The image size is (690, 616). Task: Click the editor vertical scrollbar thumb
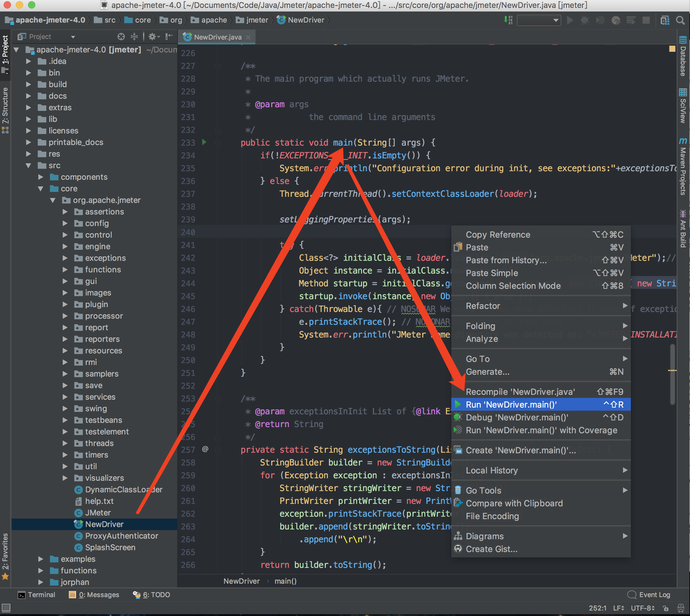[x=672, y=374]
